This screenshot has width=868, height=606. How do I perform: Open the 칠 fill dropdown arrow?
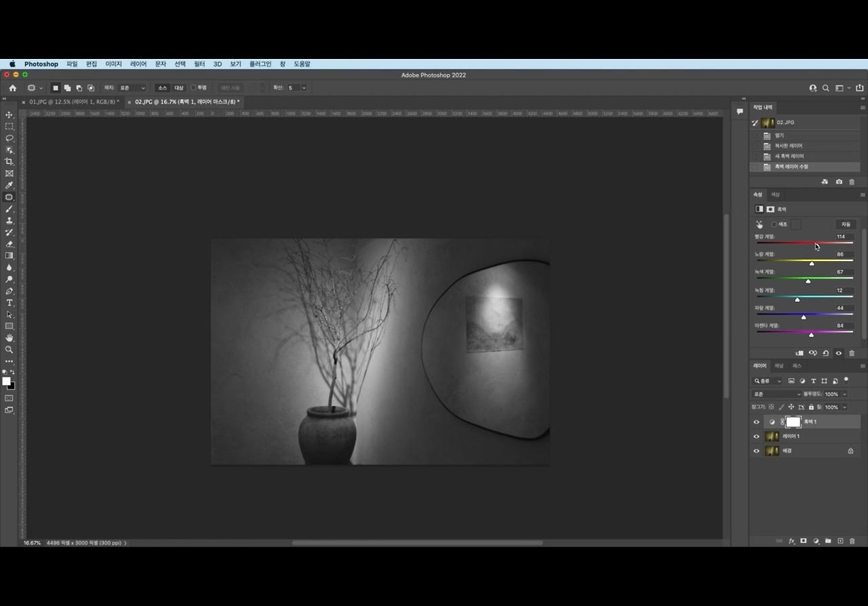click(844, 407)
